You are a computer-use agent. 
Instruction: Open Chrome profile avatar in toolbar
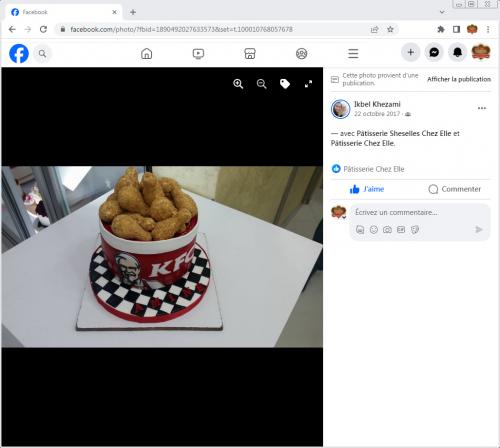(472, 30)
